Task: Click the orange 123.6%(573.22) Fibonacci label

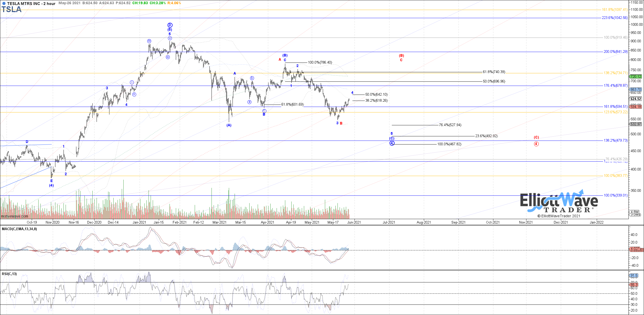Action: tap(616, 112)
